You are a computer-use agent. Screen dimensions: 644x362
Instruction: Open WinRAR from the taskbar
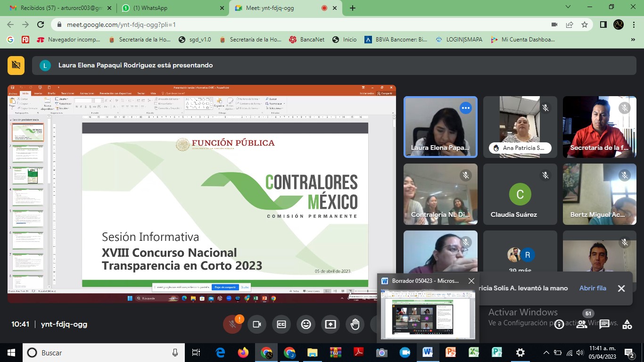[335, 353]
